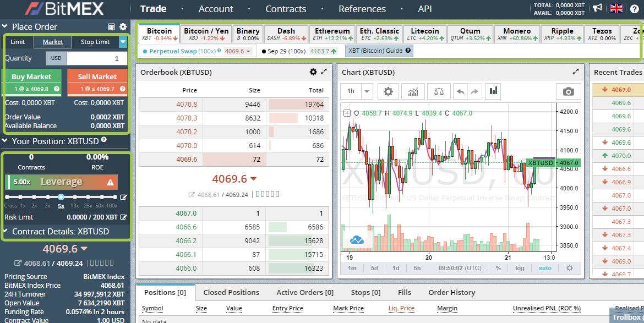Maximize the Chart panel
This screenshot has width=644, height=323.
(575, 72)
